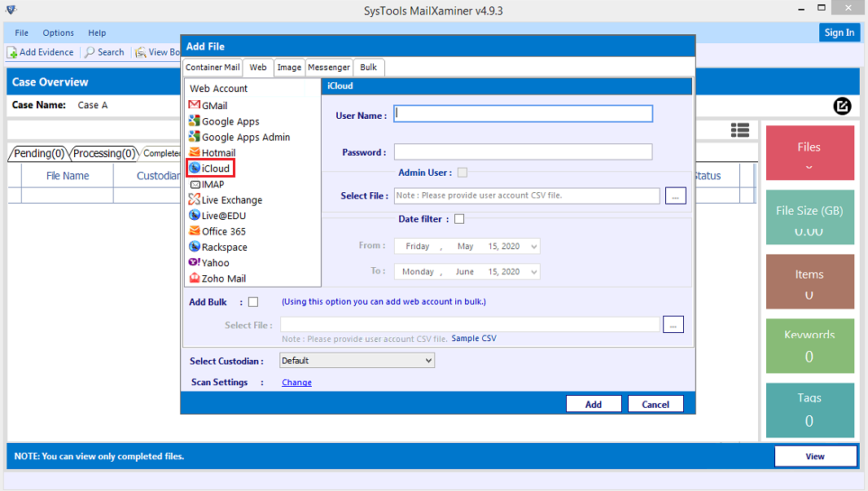Open the Help menu

pyautogui.click(x=97, y=33)
